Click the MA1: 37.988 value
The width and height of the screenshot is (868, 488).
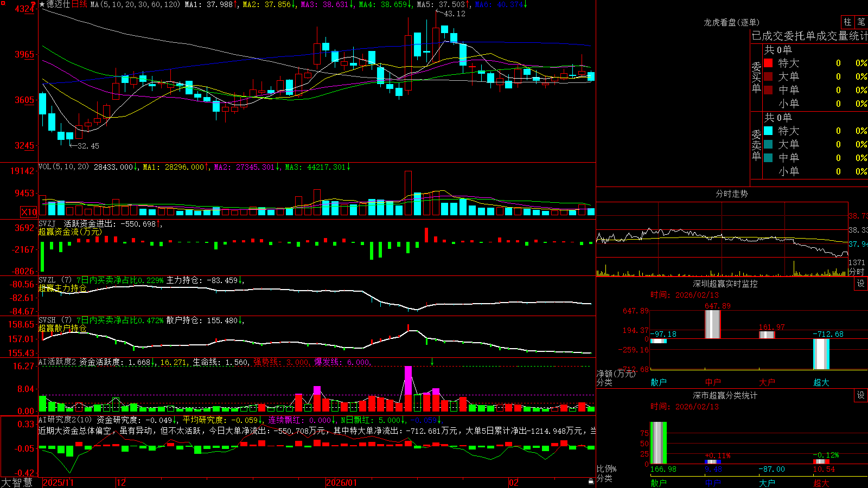tap(209, 4)
